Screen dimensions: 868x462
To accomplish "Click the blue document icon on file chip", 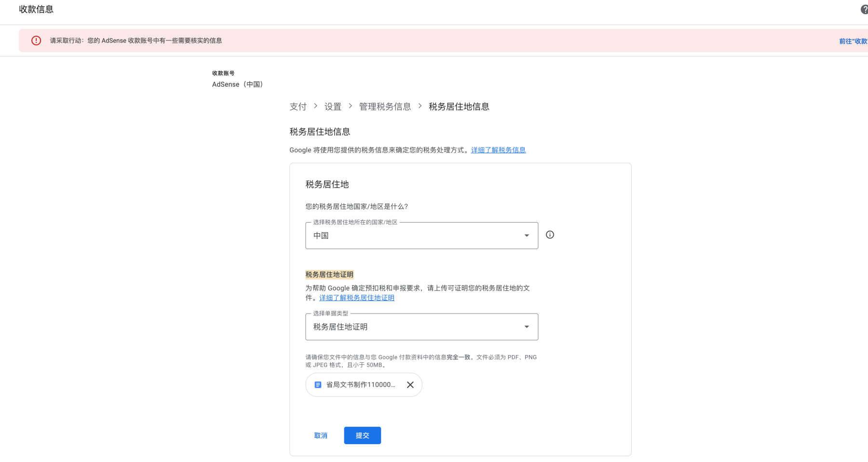I will 317,384.
